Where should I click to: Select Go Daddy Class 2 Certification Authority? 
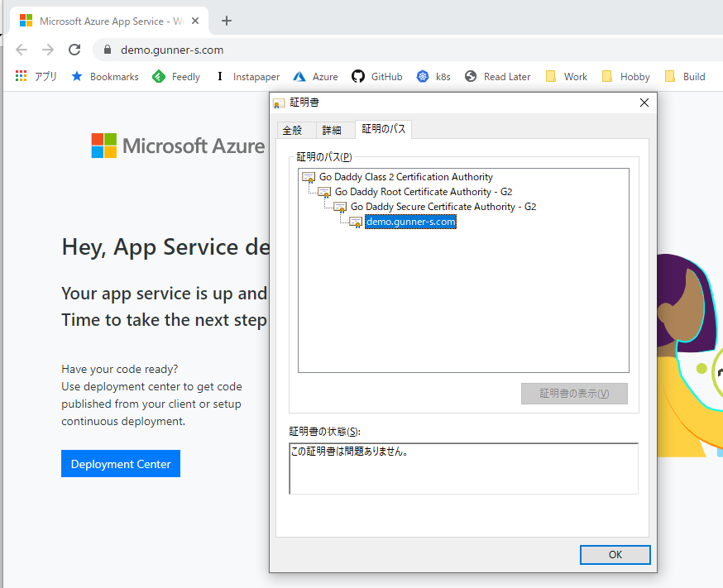pyautogui.click(x=406, y=177)
